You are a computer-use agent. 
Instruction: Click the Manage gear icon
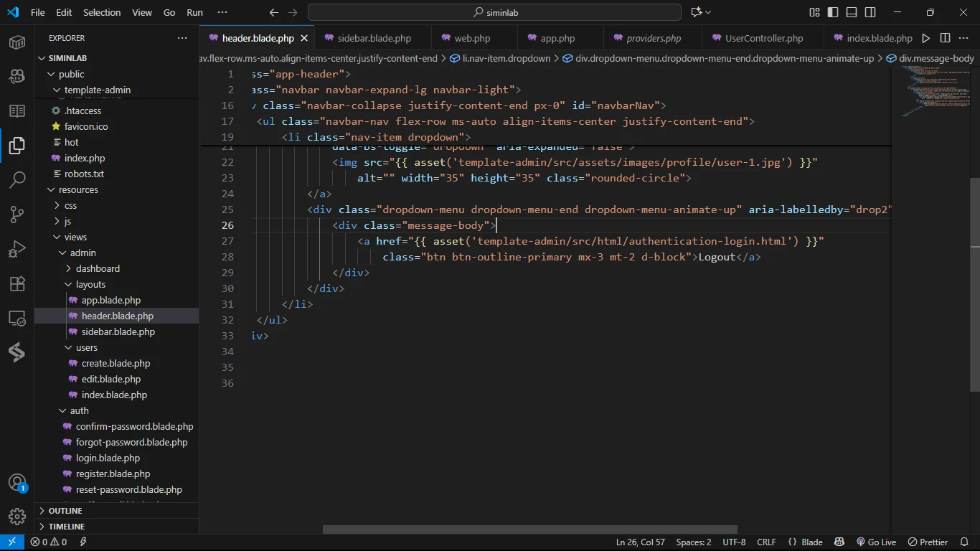[17, 516]
